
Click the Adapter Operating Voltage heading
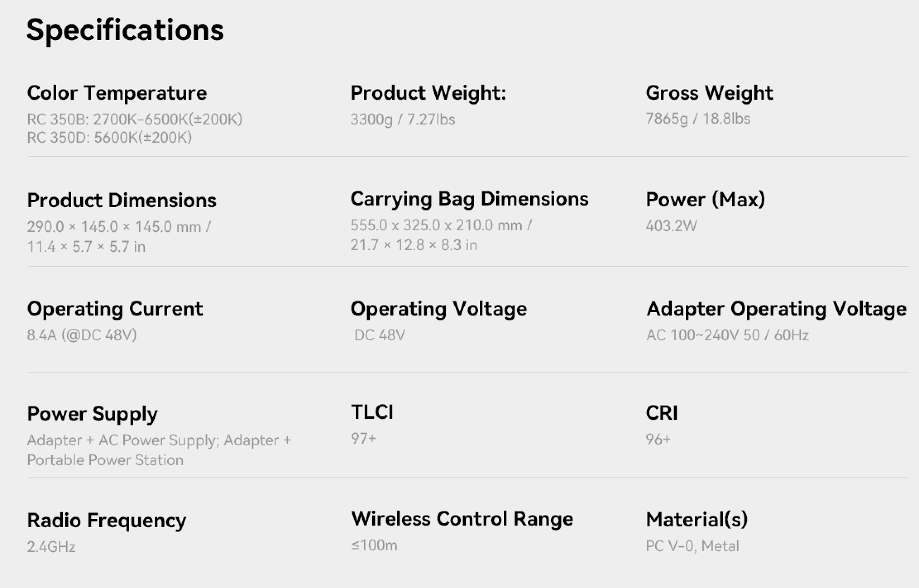(x=776, y=309)
